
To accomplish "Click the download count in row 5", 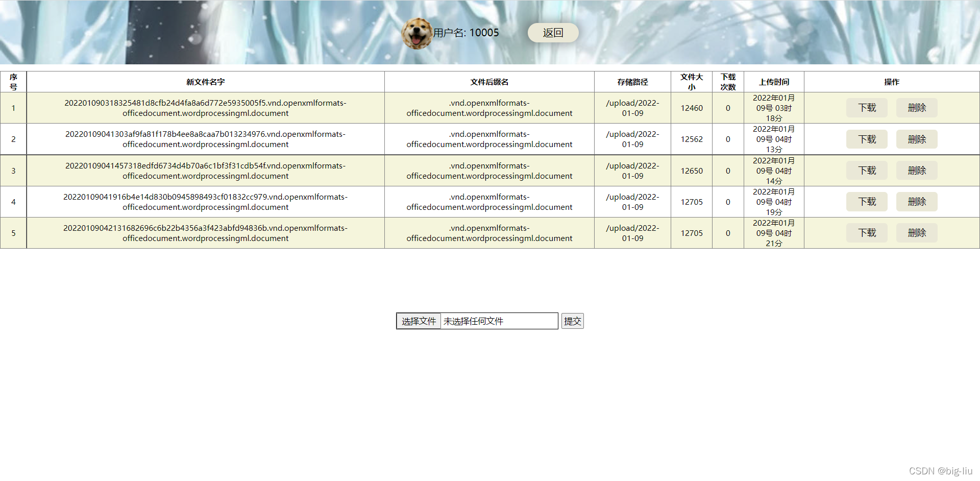I will (x=728, y=233).
